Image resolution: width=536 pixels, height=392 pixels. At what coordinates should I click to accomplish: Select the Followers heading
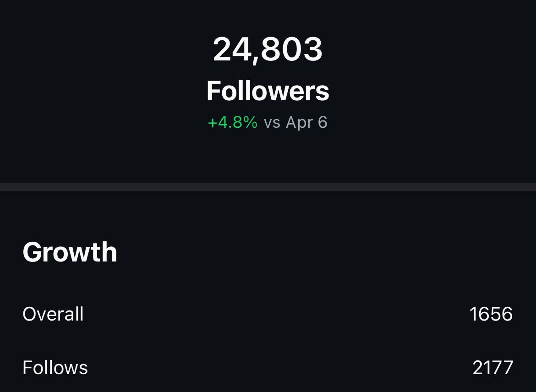point(268,91)
